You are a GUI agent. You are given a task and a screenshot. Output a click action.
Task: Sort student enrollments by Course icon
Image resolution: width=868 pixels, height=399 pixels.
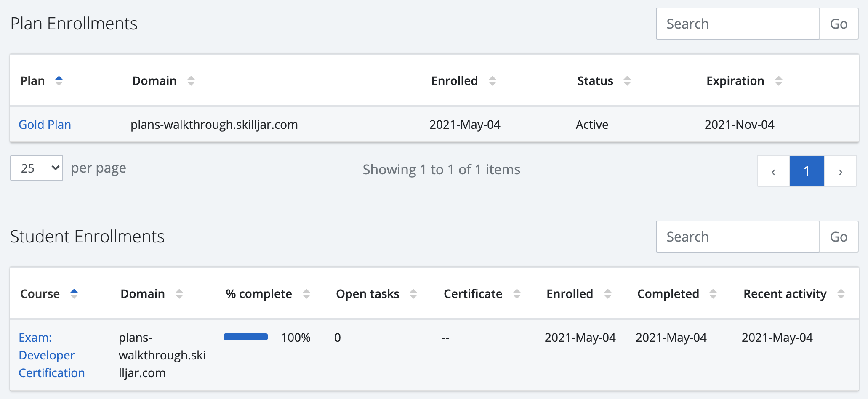tap(74, 294)
